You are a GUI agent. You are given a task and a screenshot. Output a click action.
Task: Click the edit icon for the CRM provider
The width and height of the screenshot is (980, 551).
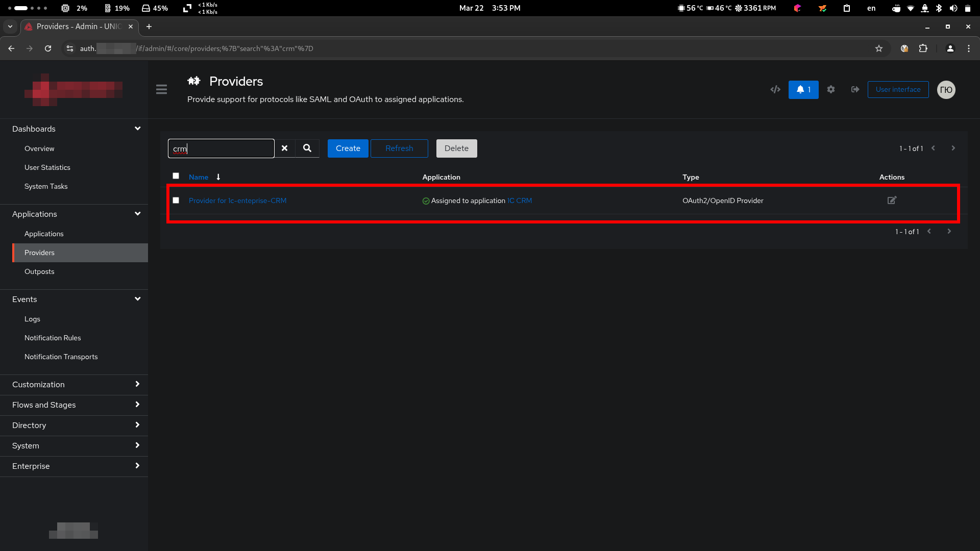click(x=892, y=201)
